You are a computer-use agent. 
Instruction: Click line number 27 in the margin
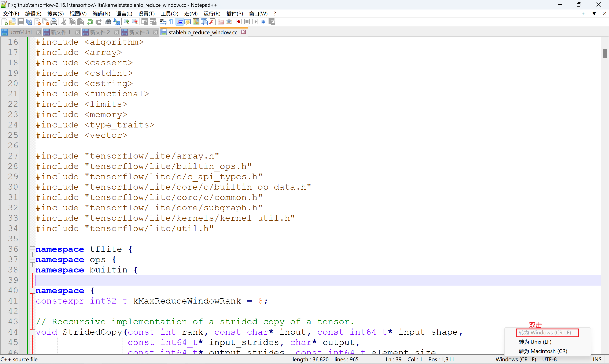pyautogui.click(x=13, y=156)
